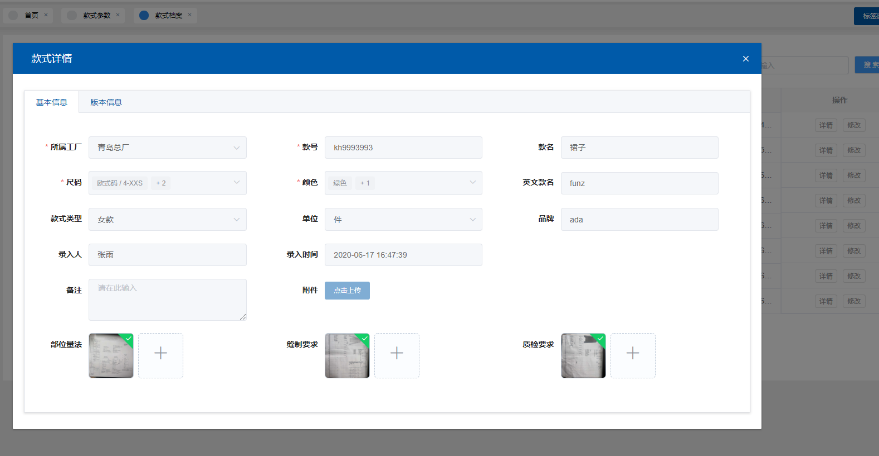Click plus icon to add 缝制要求 image

tap(397, 355)
